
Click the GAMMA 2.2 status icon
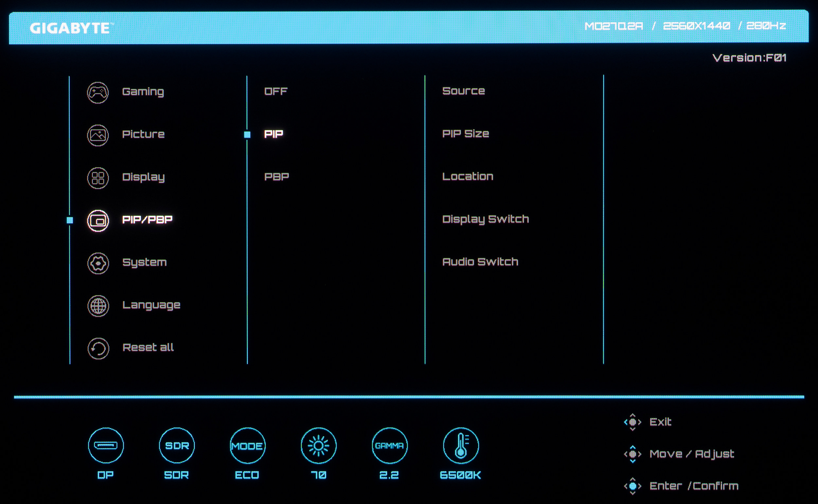(389, 446)
